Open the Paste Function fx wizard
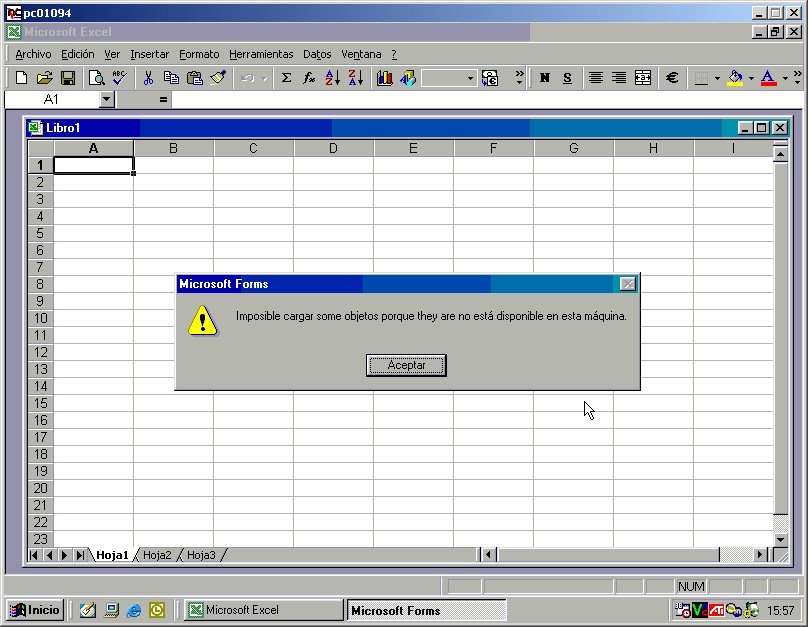 309,78
